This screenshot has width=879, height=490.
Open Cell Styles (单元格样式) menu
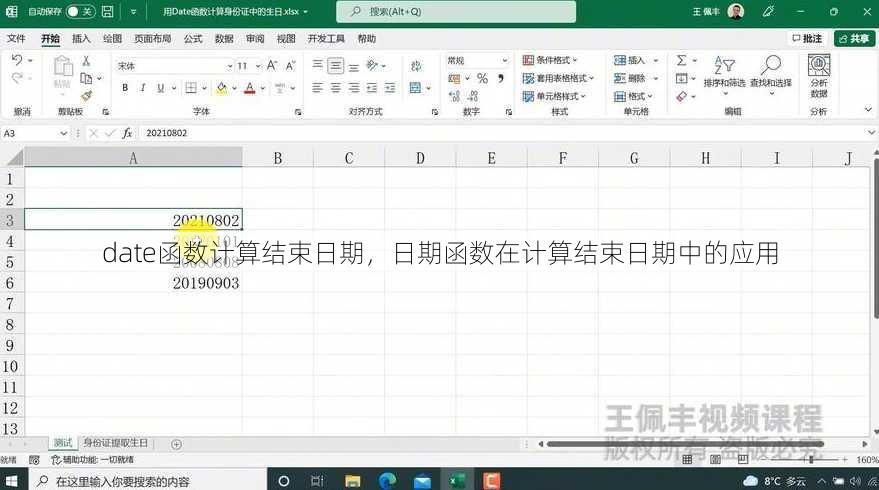click(x=554, y=96)
